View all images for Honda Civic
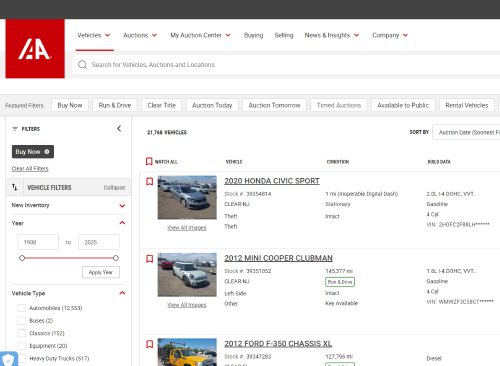This screenshot has height=366, width=500. click(187, 228)
